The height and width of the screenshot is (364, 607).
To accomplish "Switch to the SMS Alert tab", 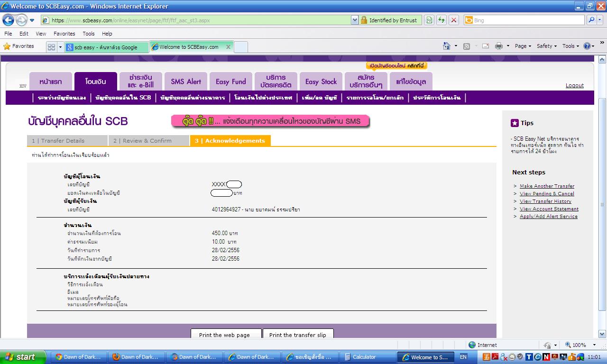I will coord(186,82).
